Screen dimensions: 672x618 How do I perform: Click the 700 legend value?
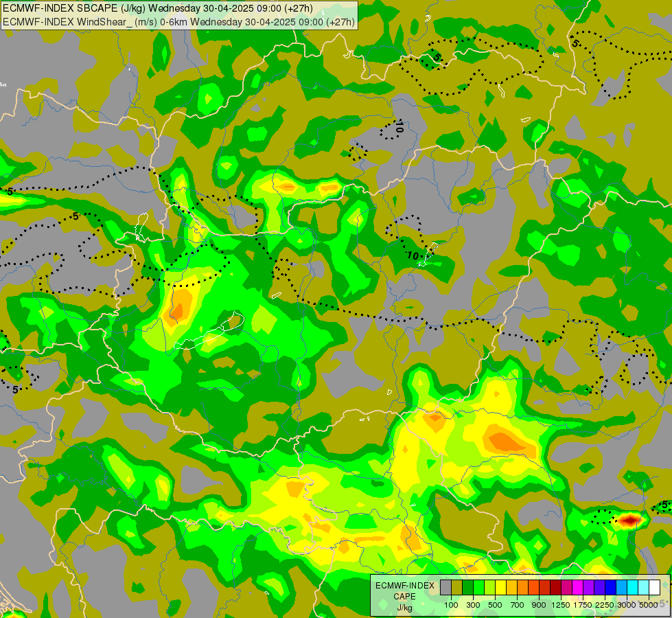tap(518, 605)
